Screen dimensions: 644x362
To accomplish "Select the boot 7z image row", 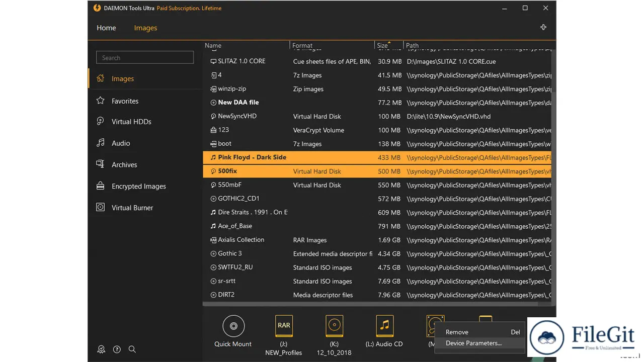I will [377, 144].
